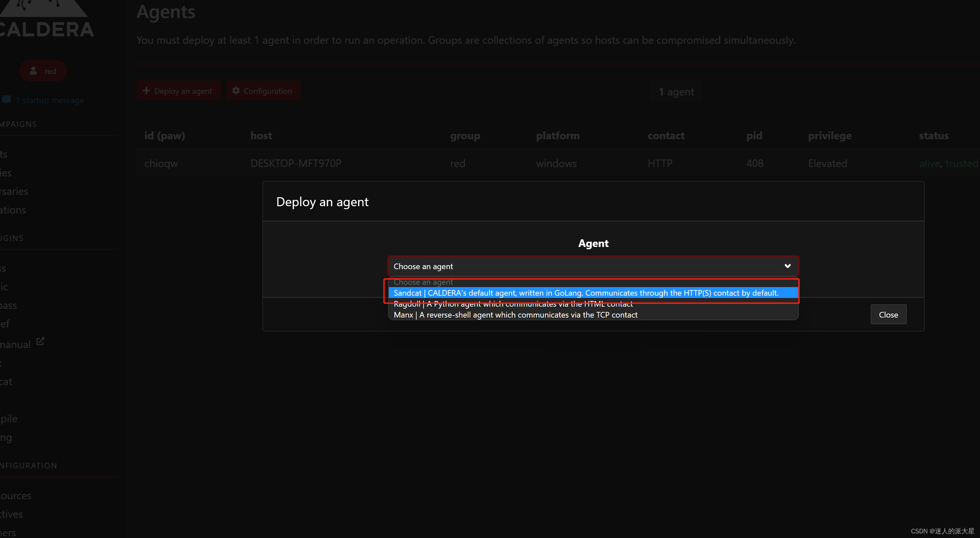980x538 pixels.
Task: Click the chioqw agent row
Action: [x=161, y=162]
